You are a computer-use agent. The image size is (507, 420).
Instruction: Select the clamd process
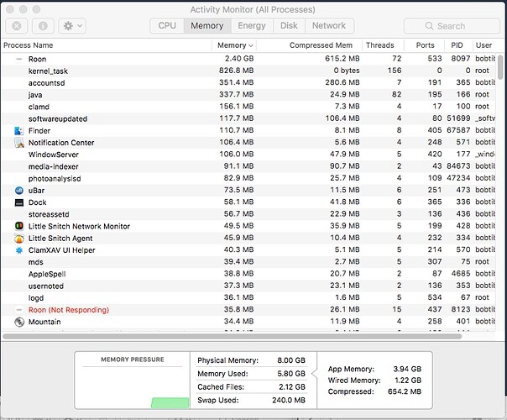[248, 107]
